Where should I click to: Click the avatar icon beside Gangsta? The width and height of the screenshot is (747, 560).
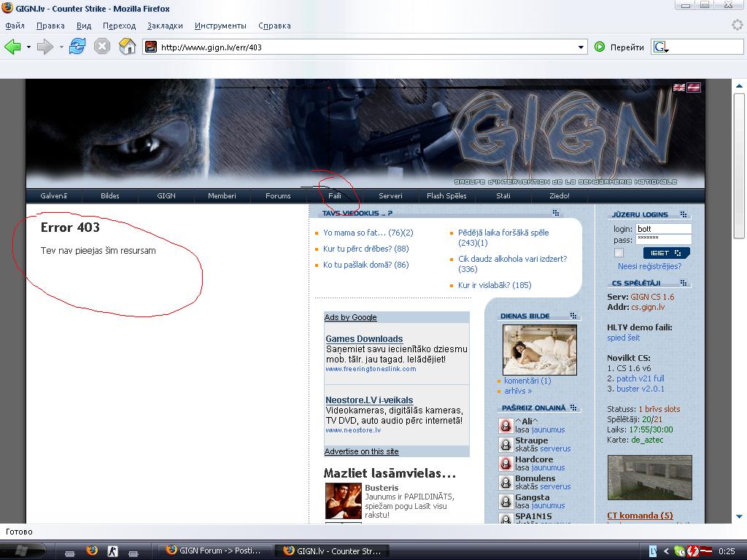click(x=506, y=502)
